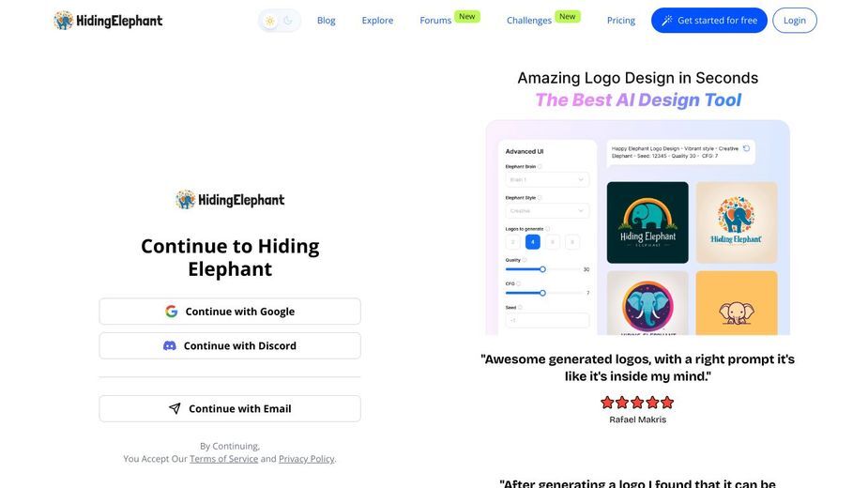This screenshot has height=488, width=868.
Task: Click the refresh icon in prompt box
Action: pyautogui.click(x=746, y=148)
